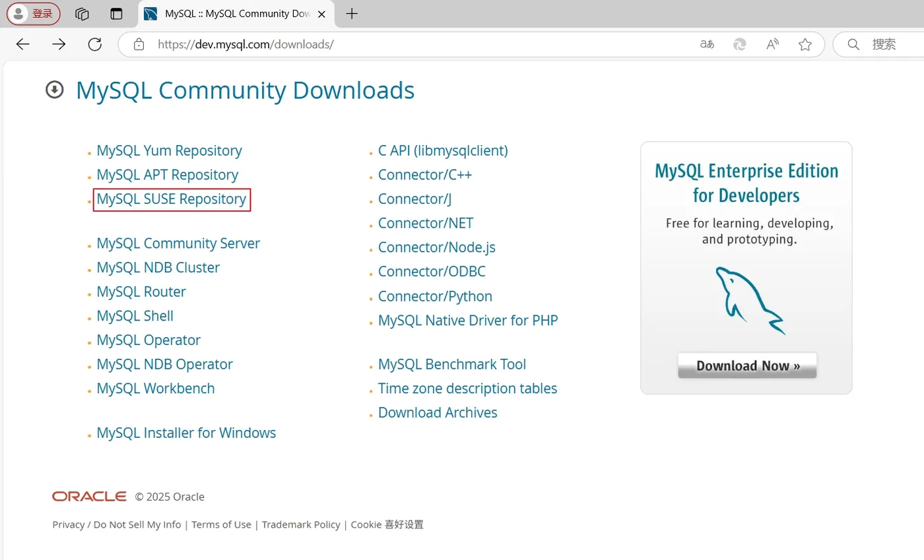Toggle the vertical tabs icon
The image size is (924, 560).
tap(117, 14)
